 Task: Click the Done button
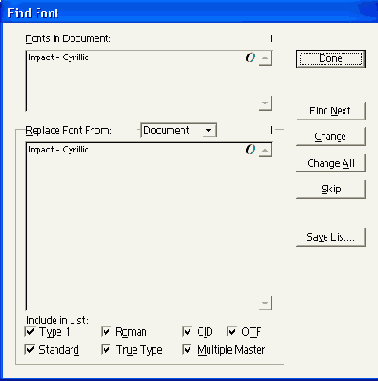click(x=331, y=59)
